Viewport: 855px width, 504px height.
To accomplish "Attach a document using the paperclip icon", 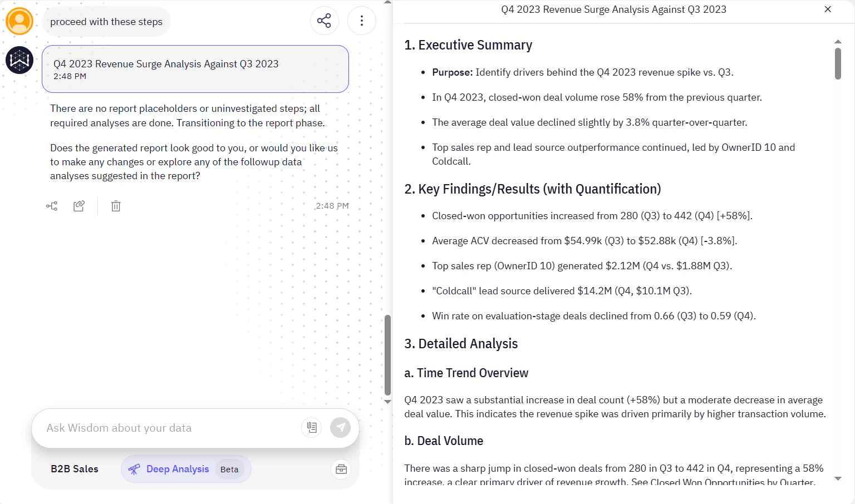I will (x=311, y=427).
